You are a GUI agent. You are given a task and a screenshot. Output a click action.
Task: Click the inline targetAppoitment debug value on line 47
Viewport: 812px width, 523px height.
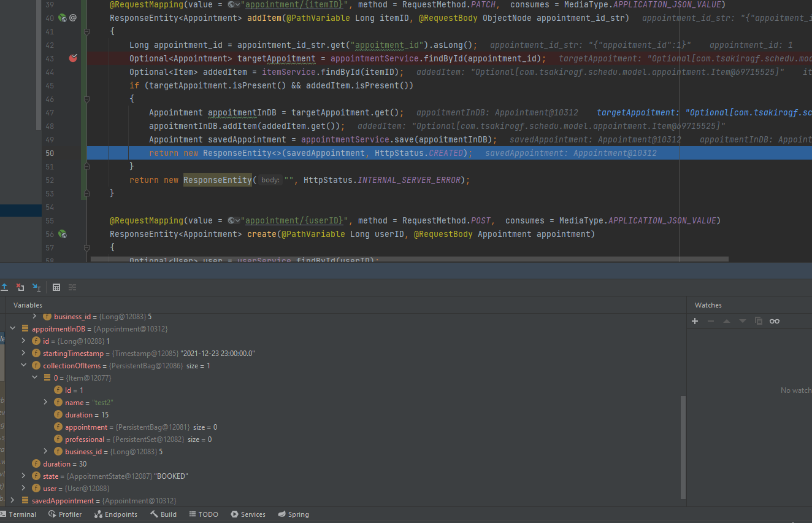(x=704, y=112)
